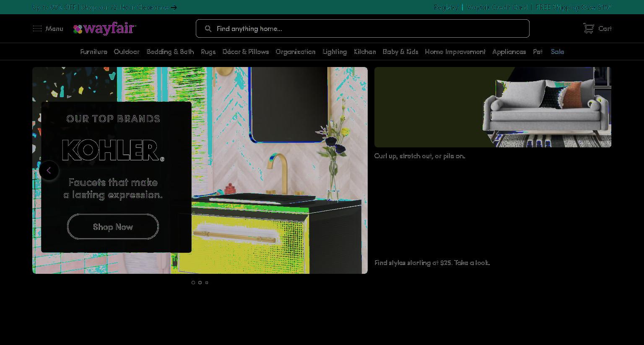Click the Shop Now button
The image size is (644, 345).
coord(113,227)
